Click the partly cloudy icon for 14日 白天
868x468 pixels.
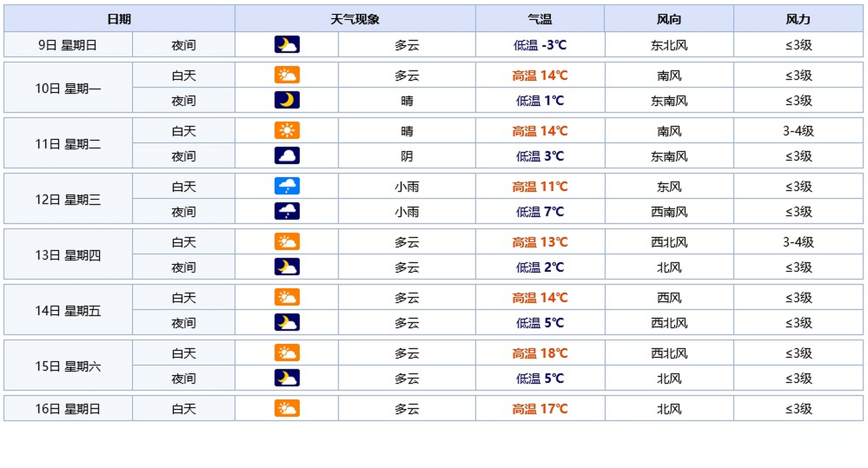click(287, 297)
